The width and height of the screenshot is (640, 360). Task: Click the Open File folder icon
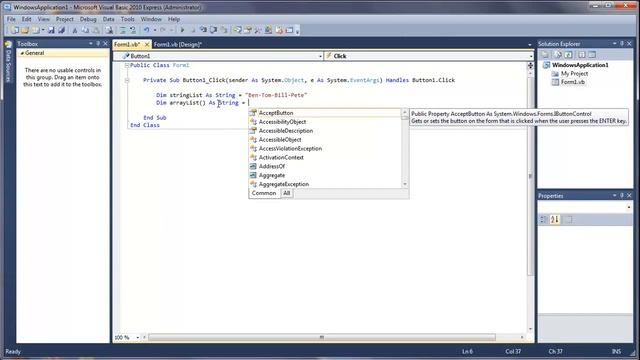pos(25,30)
